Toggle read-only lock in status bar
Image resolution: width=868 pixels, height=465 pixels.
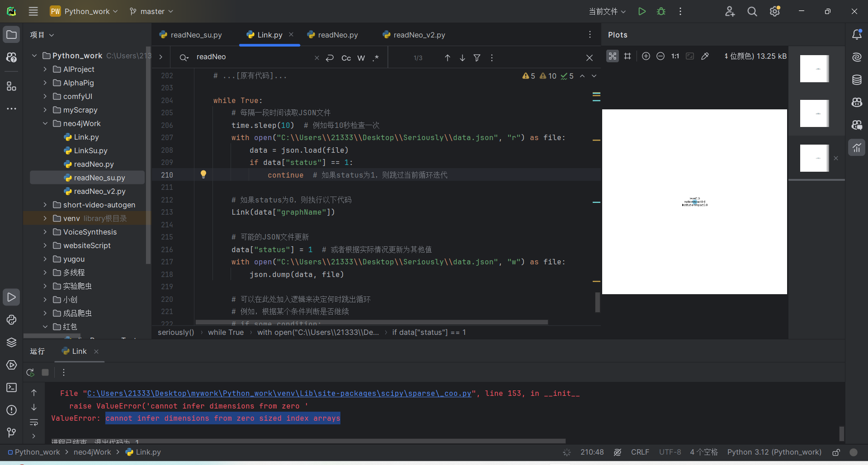[836, 452]
